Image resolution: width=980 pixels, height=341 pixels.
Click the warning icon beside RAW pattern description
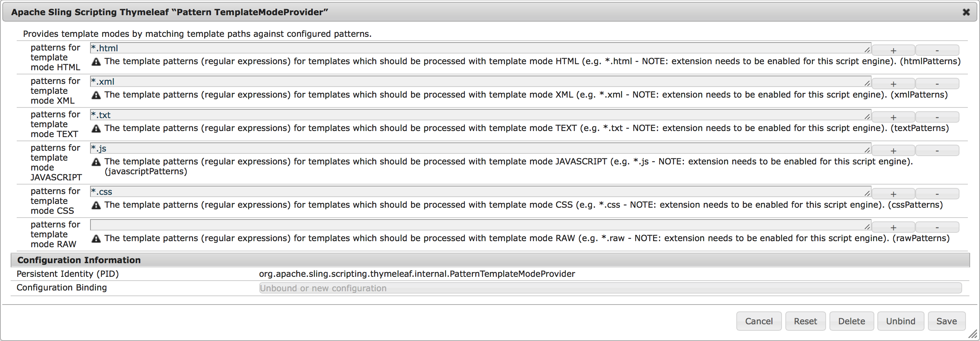point(96,238)
